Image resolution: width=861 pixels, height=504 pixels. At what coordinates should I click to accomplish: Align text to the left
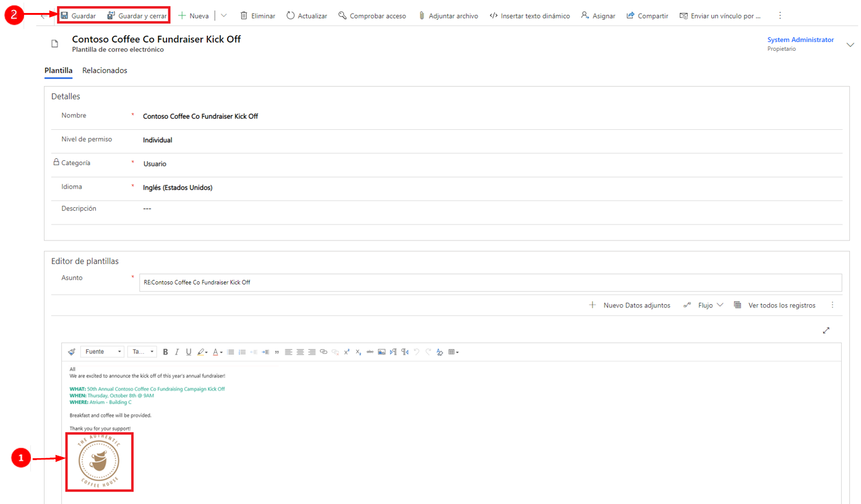[288, 352]
